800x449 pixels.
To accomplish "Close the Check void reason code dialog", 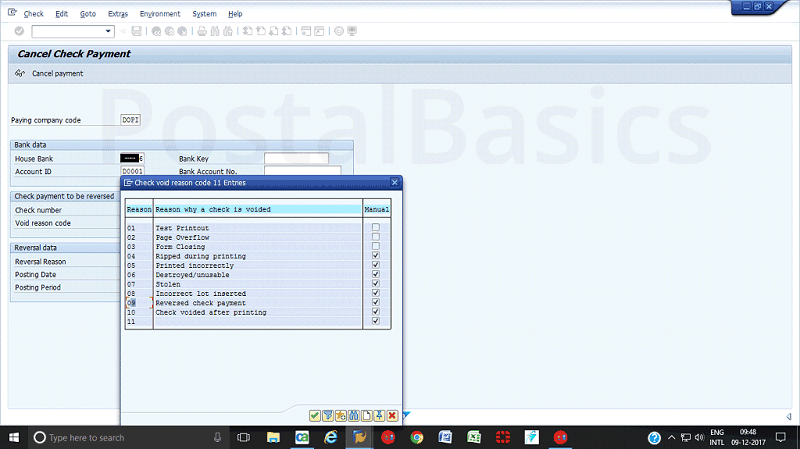I will [x=395, y=183].
